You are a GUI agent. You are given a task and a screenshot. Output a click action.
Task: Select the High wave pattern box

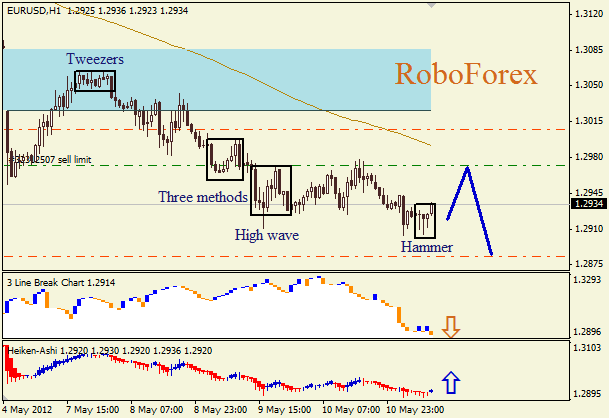tap(270, 190)
